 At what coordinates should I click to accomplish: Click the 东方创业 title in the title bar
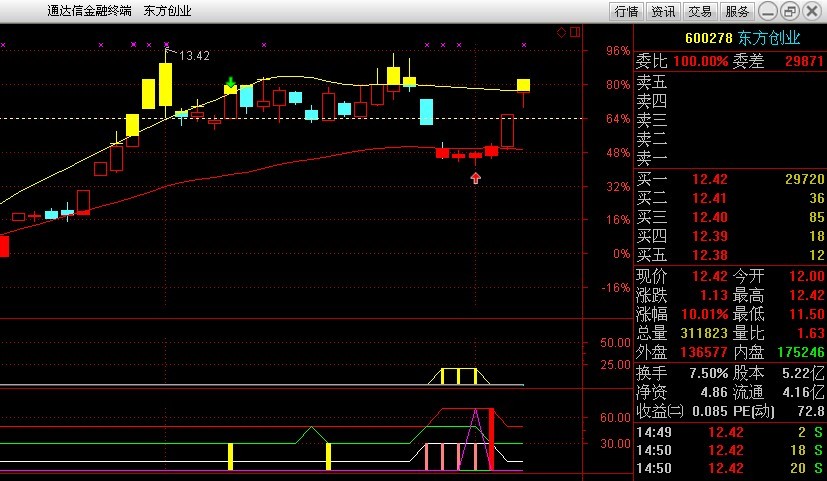click(167, 11)
